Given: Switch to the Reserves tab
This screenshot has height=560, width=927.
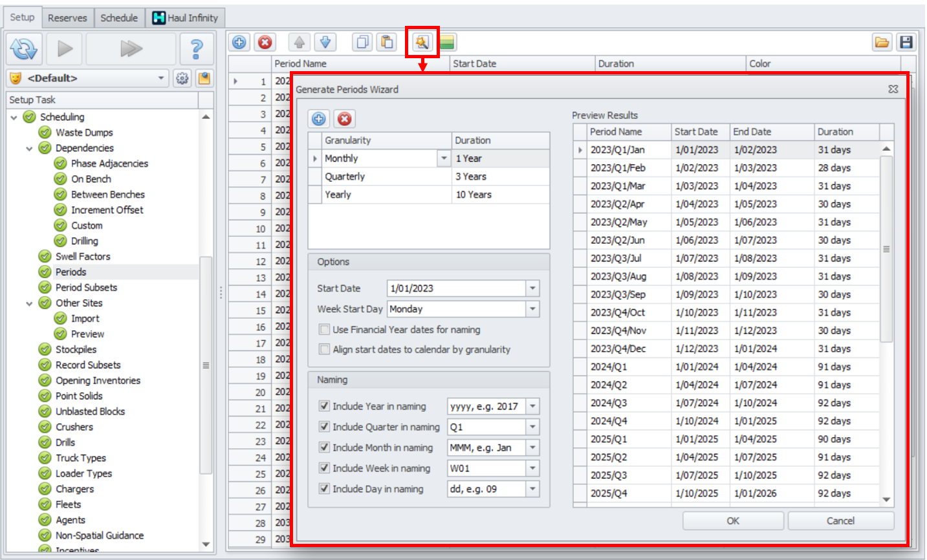Looking at the screenshot, I should (67, 18).
